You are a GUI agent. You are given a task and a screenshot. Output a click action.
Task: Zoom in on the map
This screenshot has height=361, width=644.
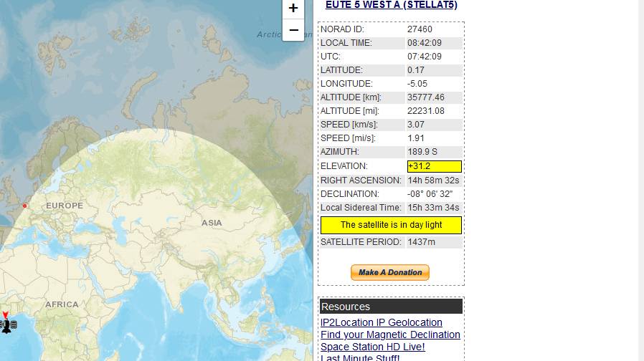click(x=293, y=9)
